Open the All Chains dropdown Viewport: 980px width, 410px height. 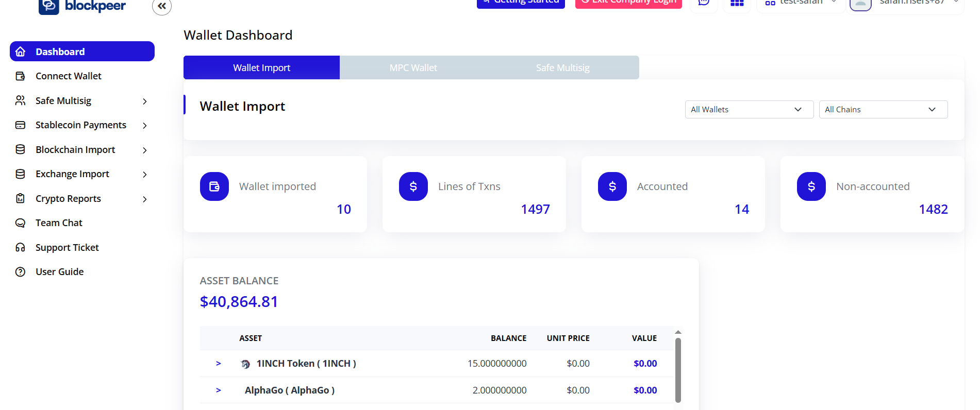coord(883,110)
